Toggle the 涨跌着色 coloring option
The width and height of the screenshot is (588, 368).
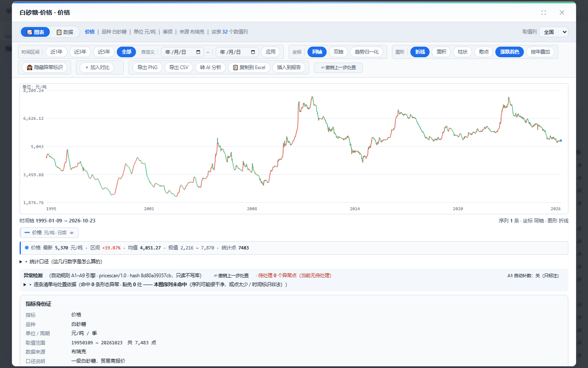510,52
